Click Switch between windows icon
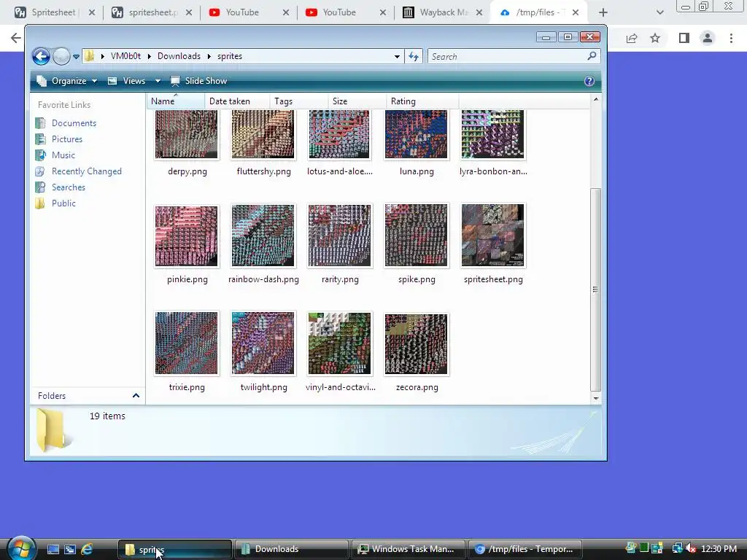Viewport: 747px width, 560px height. pos(70,549)
